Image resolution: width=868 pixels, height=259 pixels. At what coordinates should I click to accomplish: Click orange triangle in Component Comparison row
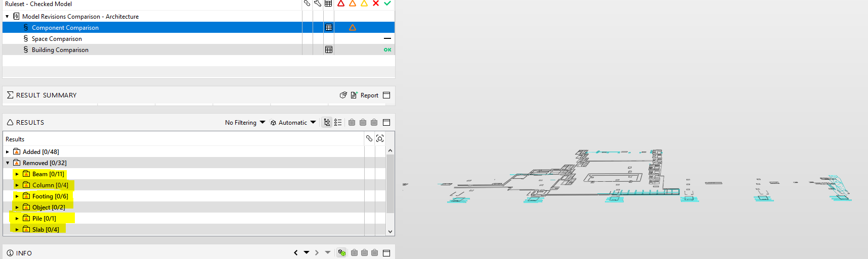click(353, 28)
